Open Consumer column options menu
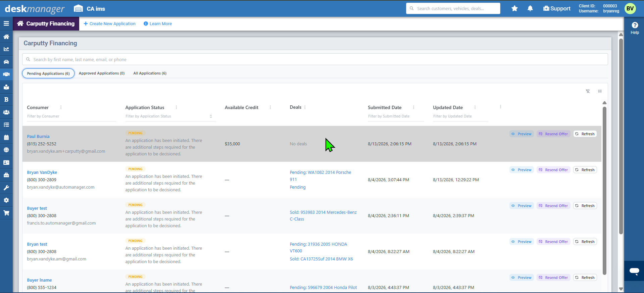 [x=61, y=107]
